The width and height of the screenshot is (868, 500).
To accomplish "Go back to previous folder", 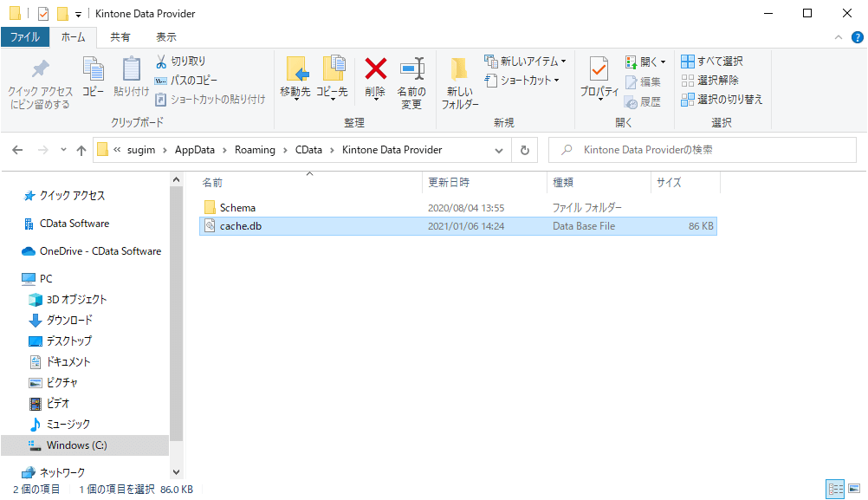I will click(x=17, y=150).
